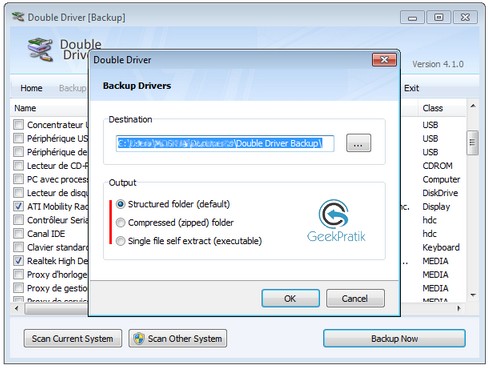The image size is (490, 369).
Task: Click the Scan Other System button
Action: (x=178, y=339)
